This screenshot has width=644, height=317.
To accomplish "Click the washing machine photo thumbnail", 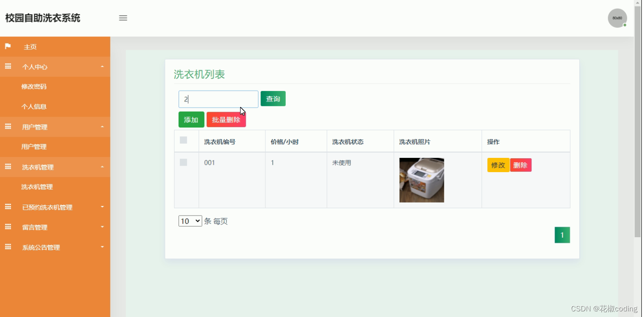I will (x=421, y=180).
